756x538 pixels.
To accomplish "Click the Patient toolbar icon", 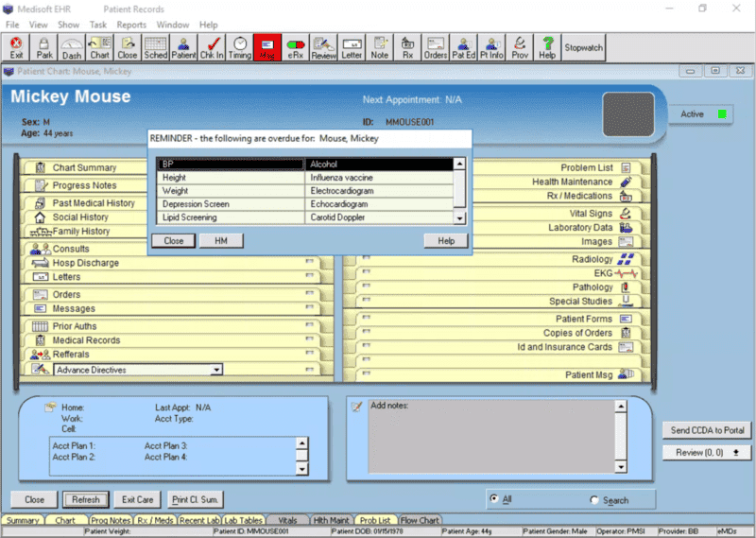I will pos(183,48).
